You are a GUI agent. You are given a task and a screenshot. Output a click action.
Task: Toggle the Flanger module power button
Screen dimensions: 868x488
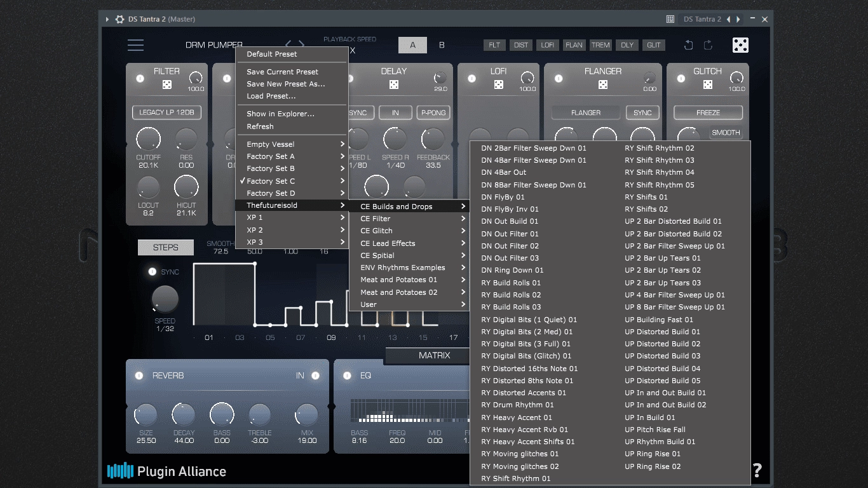pos(559,79)
